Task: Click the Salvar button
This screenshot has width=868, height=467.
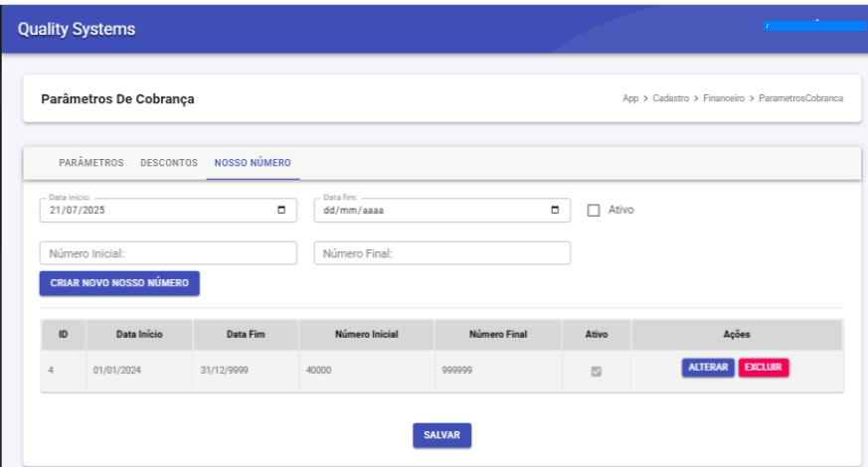Action: [x=441, y=435]
